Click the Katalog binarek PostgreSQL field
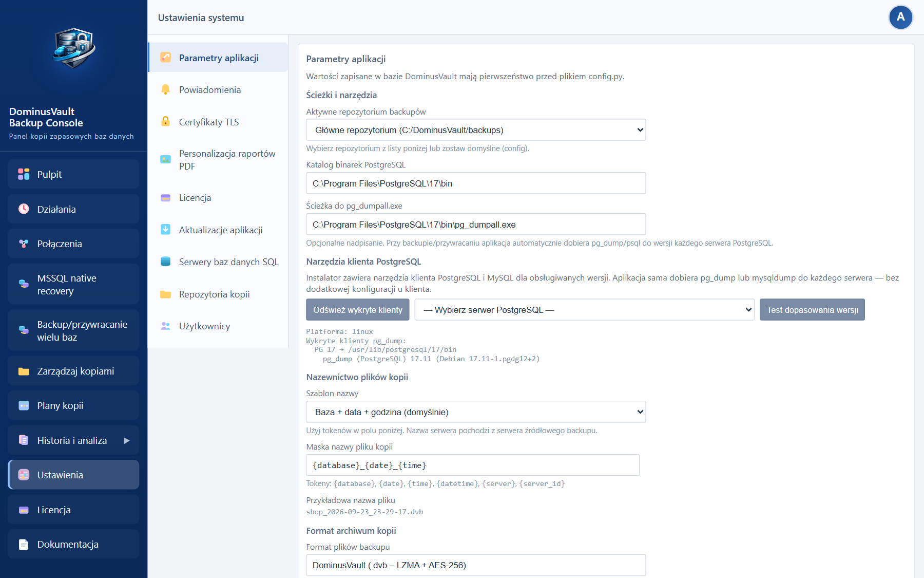This screenshot has height=578, width=924. [x=476, y=183]
